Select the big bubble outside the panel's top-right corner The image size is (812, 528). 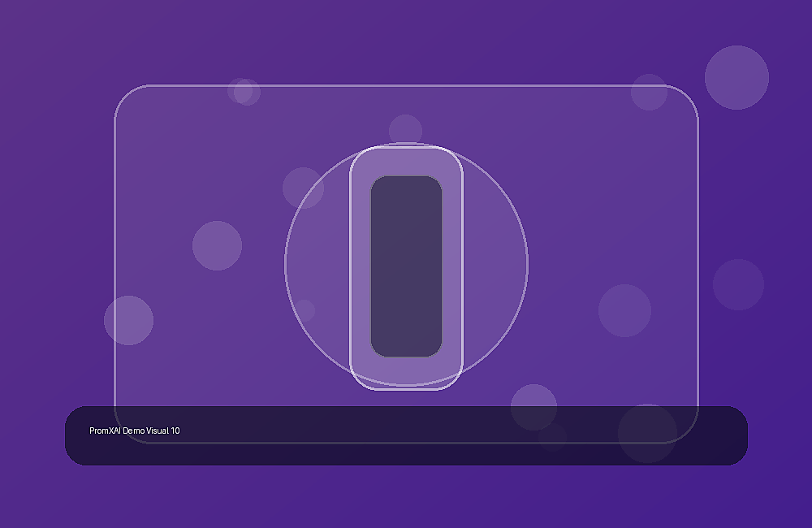coord(736,77)
